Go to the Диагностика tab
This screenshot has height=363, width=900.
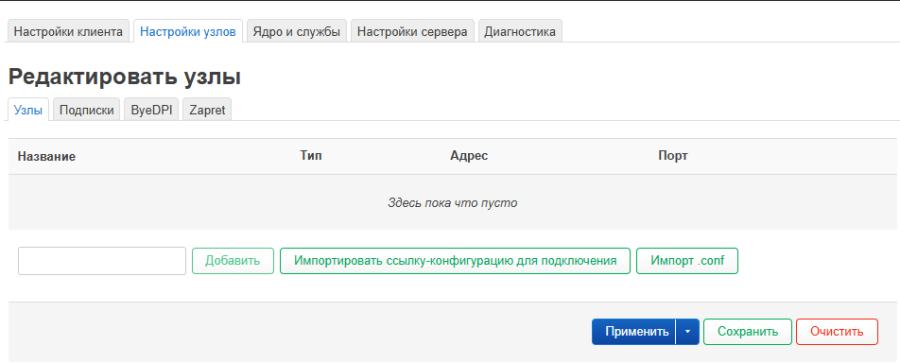[520, 32]
